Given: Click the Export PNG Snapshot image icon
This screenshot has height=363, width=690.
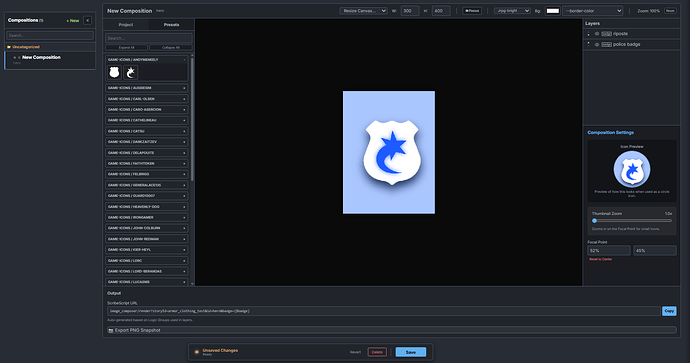Looking at the screenshot, I should click(111, 330).
